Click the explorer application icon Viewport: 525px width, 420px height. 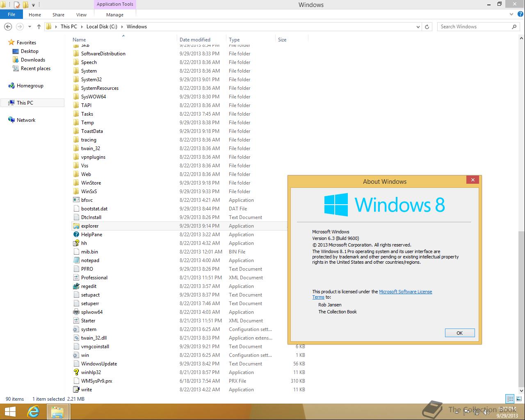click(x=76, y=226)
